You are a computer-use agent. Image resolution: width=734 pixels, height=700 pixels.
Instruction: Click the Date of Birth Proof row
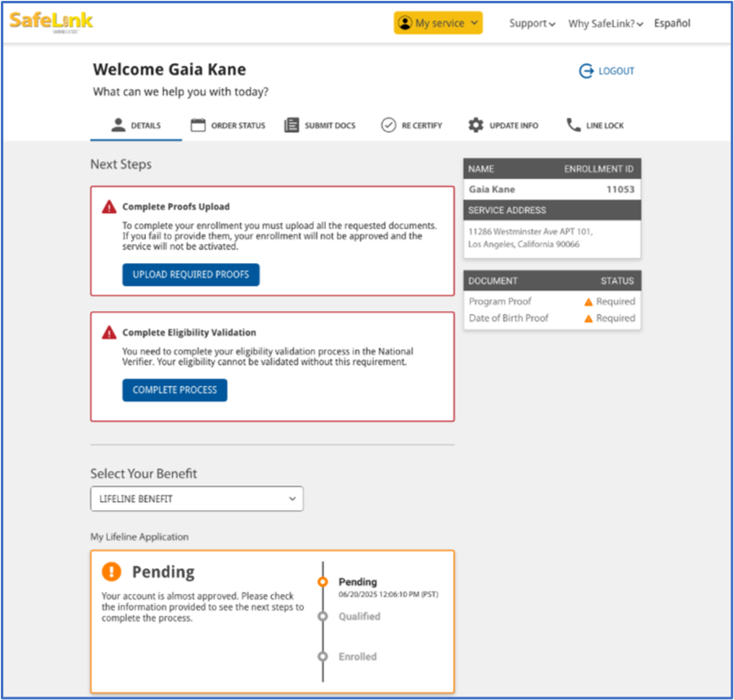click(x=552, y=318)
